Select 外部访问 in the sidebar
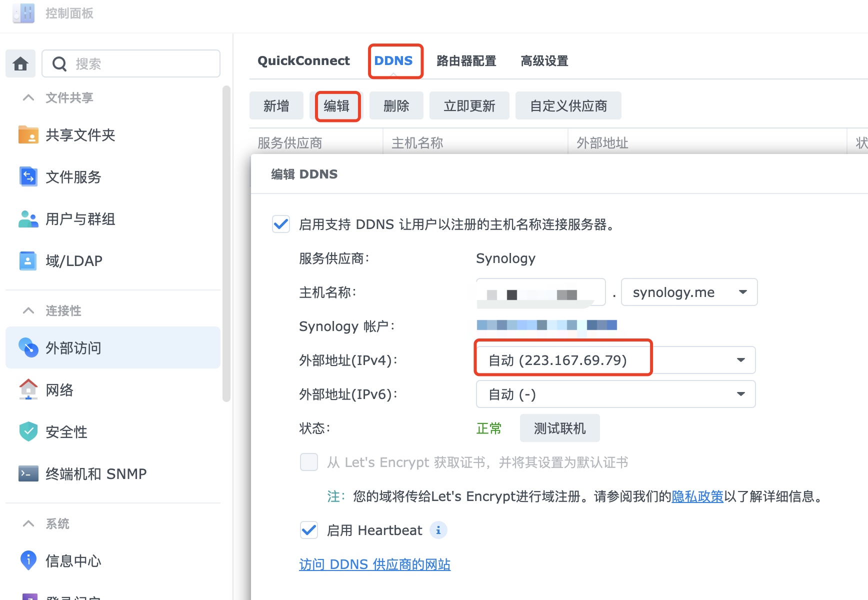 (x=113, y=347)
